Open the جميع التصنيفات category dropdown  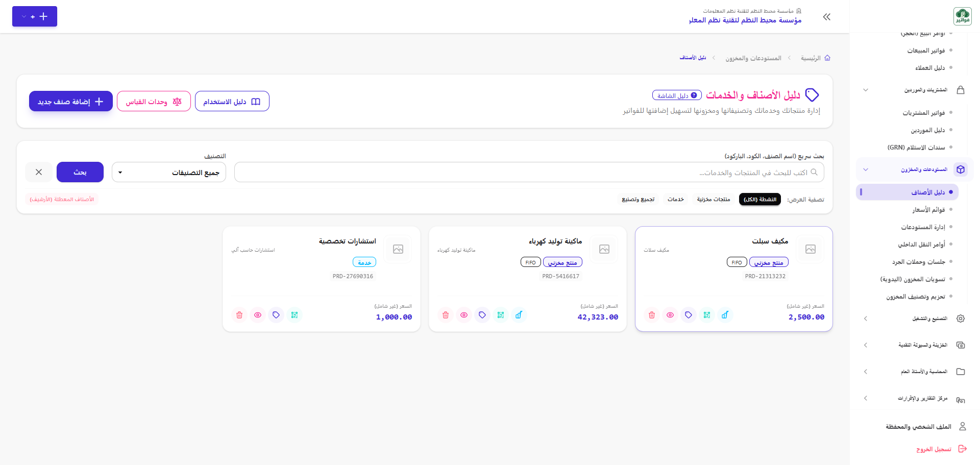click(x=169, y=173)
